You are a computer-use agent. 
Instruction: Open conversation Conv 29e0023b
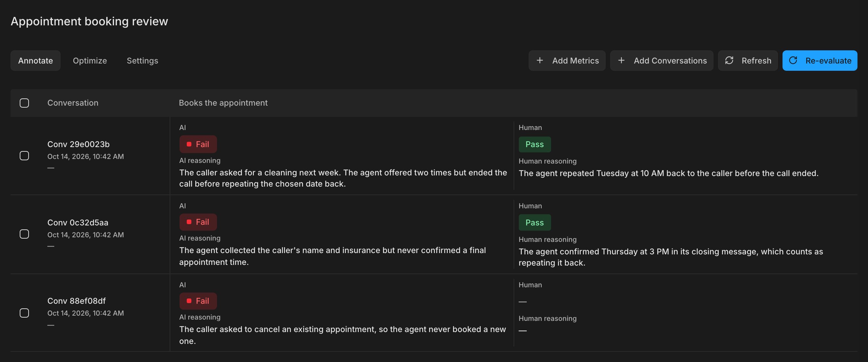coord(78,144)
